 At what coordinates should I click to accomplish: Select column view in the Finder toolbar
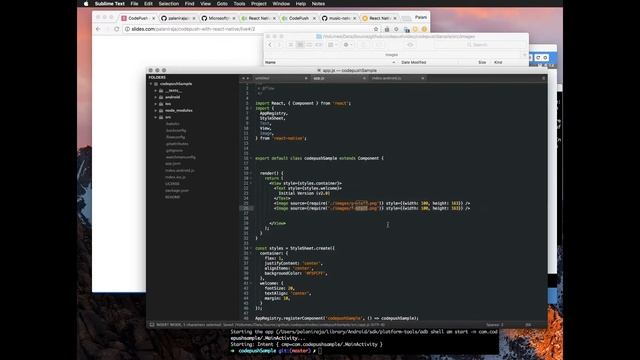309,44
